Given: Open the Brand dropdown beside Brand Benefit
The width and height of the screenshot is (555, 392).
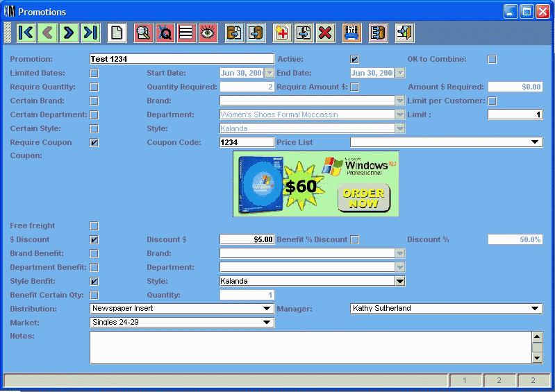Looking at the screenshot, I should 400,253.
